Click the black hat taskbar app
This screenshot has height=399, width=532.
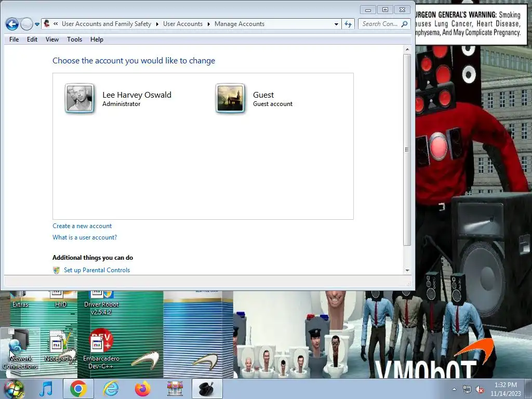coord(207,389)
